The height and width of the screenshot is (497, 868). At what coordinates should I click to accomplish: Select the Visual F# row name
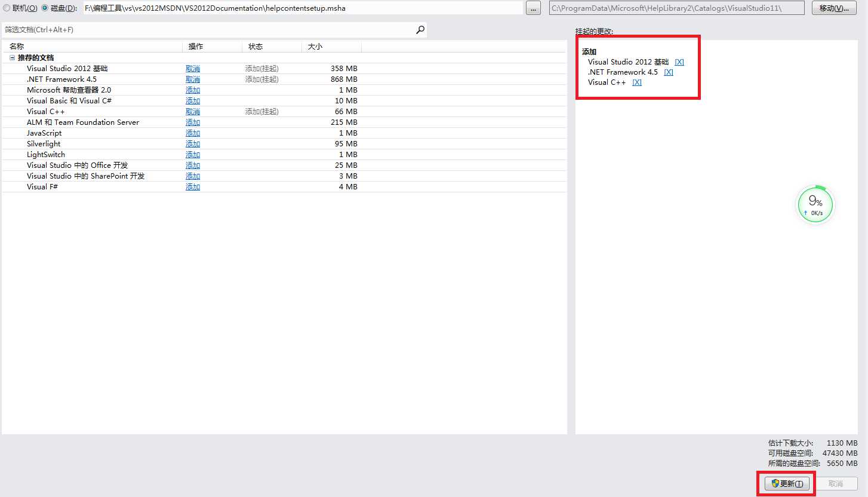(x=42, y=187)
